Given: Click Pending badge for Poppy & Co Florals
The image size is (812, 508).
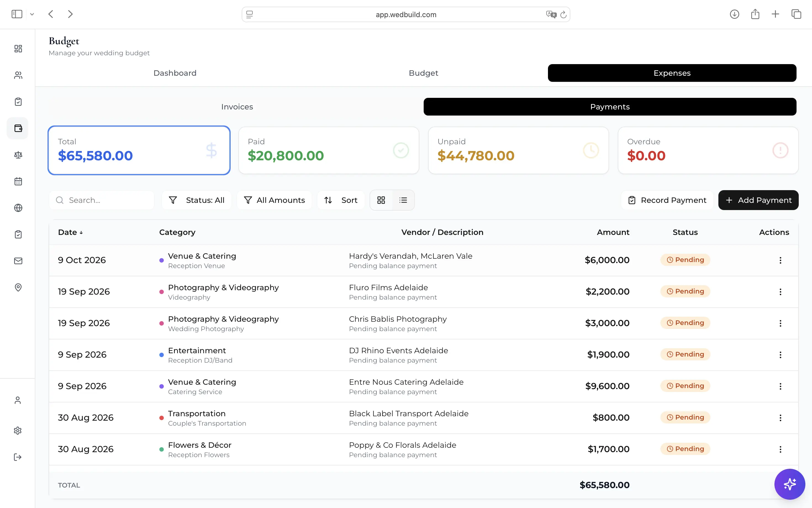Looking at the screenshot, I should pos(685,449).
